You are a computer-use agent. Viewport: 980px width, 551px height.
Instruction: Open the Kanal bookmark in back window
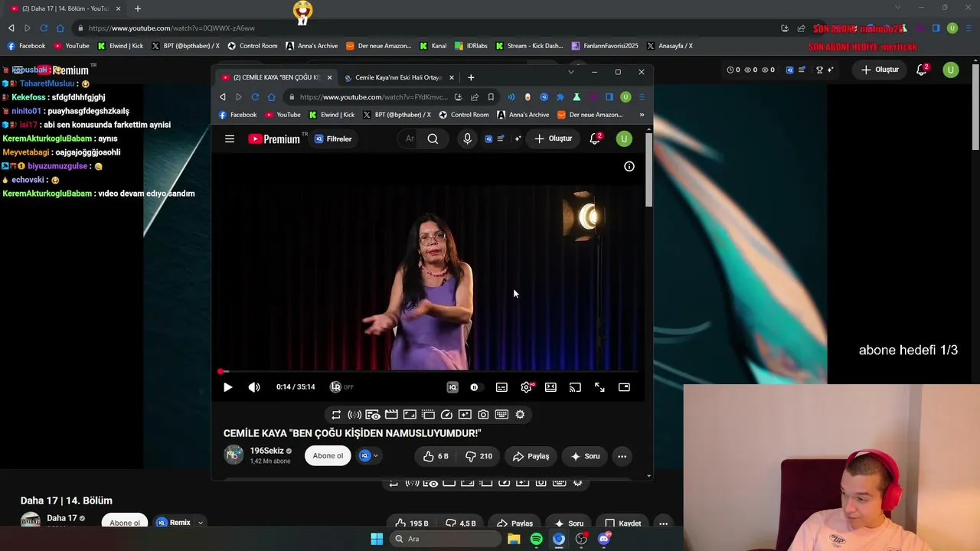[433, 46]
